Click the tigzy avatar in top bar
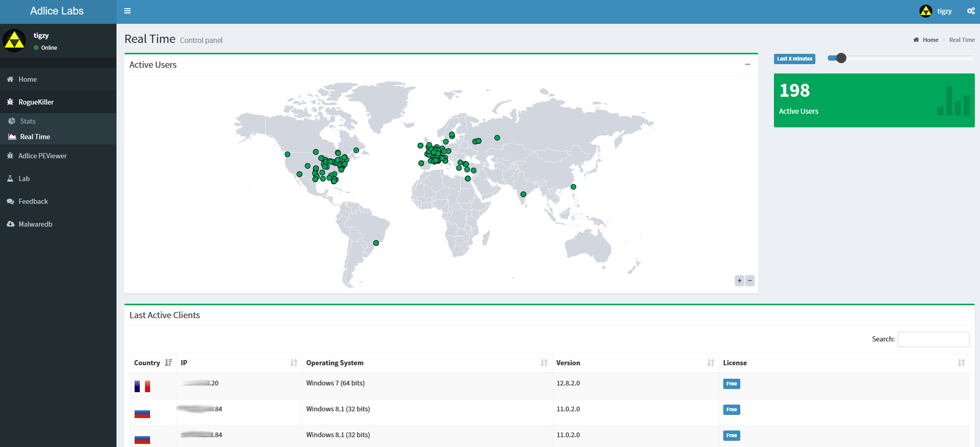 pos(926,11)
